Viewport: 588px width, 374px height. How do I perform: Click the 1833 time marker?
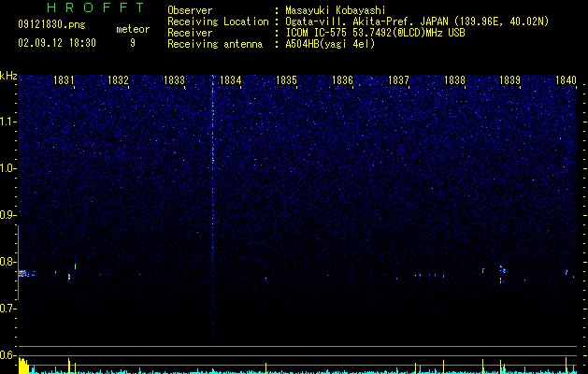point(175,80)
